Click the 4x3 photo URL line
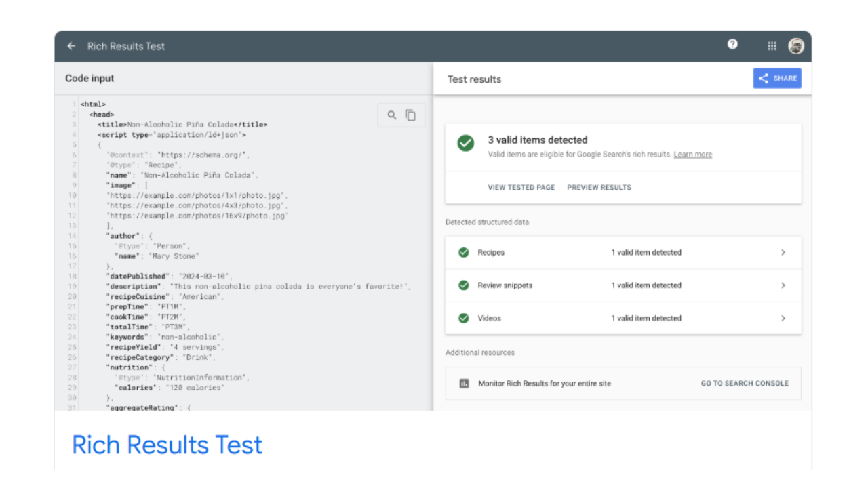Screen dimensions: 868x488 coord(197,205)
